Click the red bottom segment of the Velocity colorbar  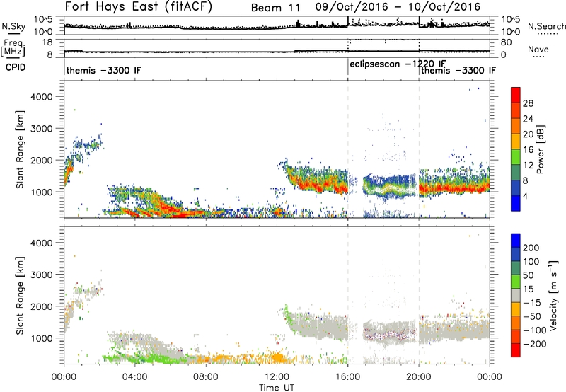click(x=516, y=350)
